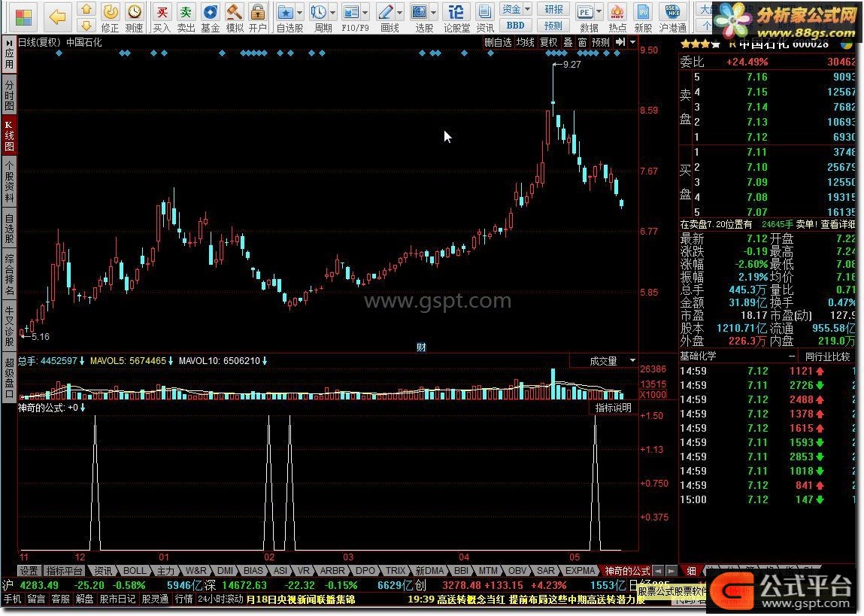Expand the 周期 dropdown arrow
This screenshot has height=616, width=864.
tap(332, 12)
